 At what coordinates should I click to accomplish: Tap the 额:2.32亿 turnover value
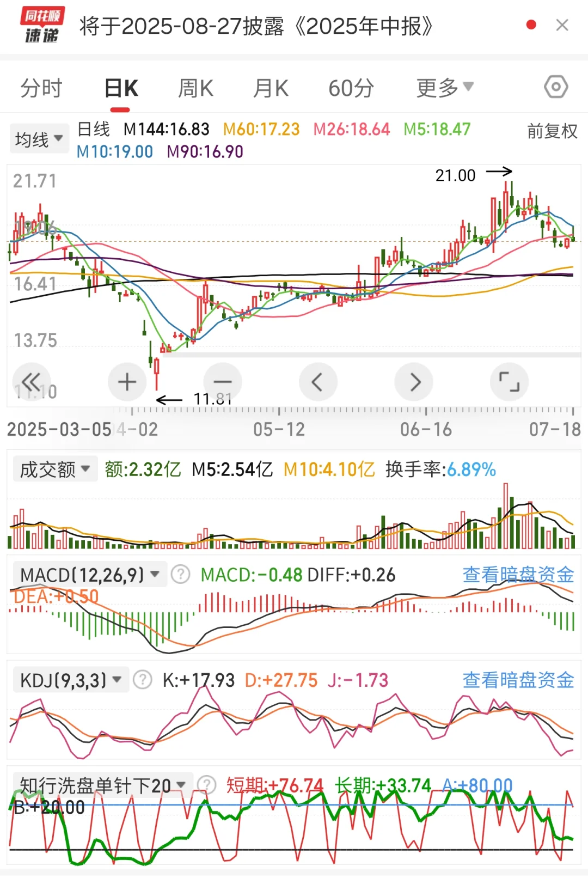tap(143, 470)
